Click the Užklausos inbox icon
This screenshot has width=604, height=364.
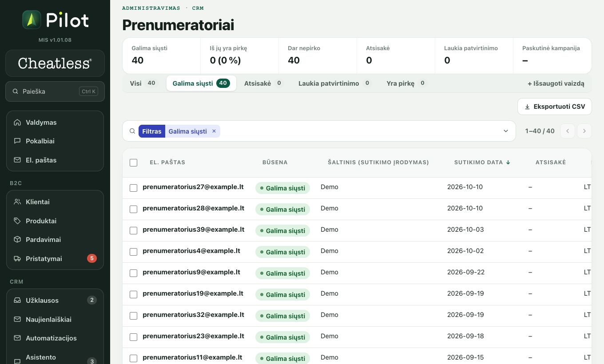point(17,301)
